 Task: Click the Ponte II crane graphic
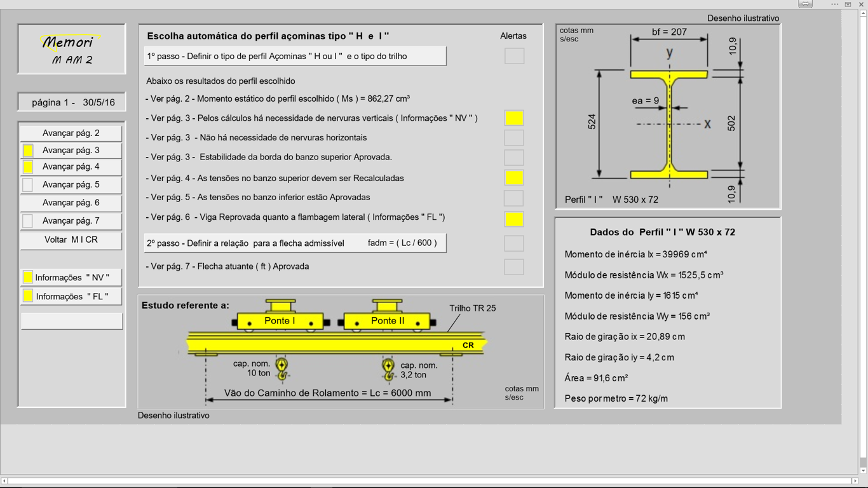(x=387, y=315)
